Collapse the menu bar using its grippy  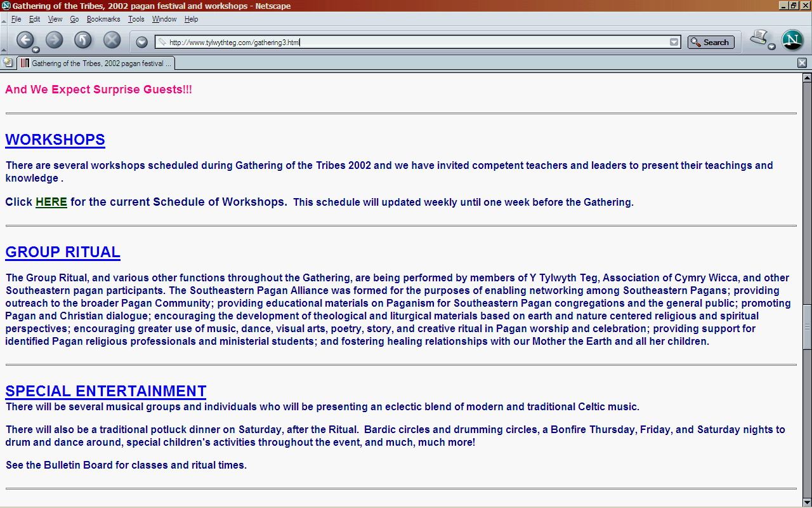(x=4, y=20)
